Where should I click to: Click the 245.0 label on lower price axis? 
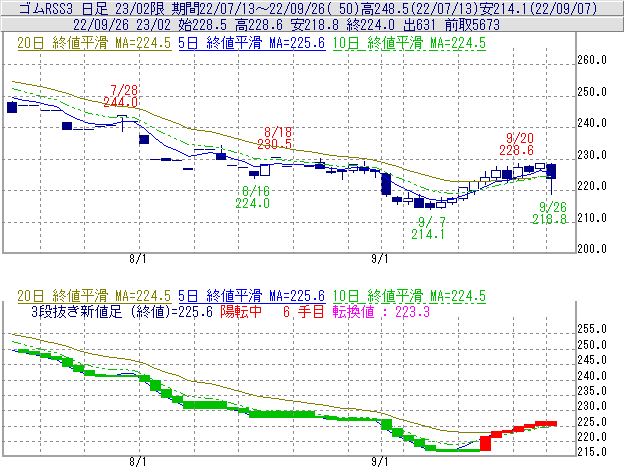coord(592,360)
